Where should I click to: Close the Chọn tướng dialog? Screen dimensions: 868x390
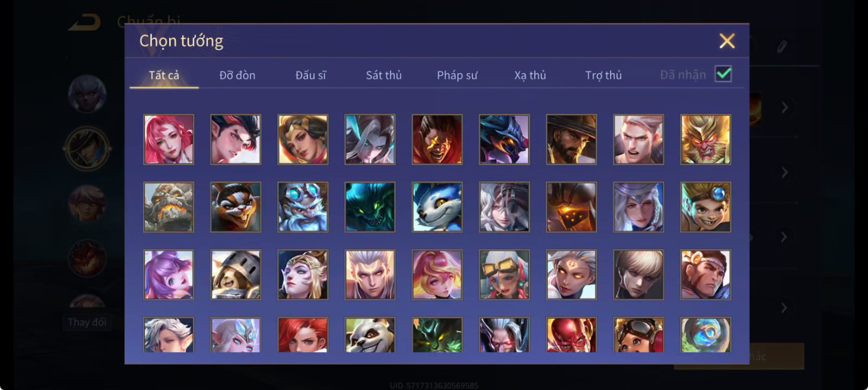(727, 40)
